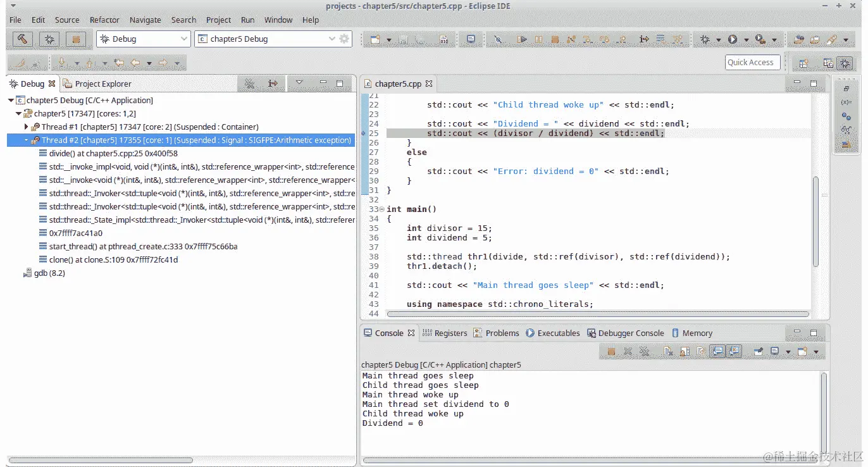Open the Navigate menu
This screenshot has width=868, height=467.
click(x=146, y=20)
